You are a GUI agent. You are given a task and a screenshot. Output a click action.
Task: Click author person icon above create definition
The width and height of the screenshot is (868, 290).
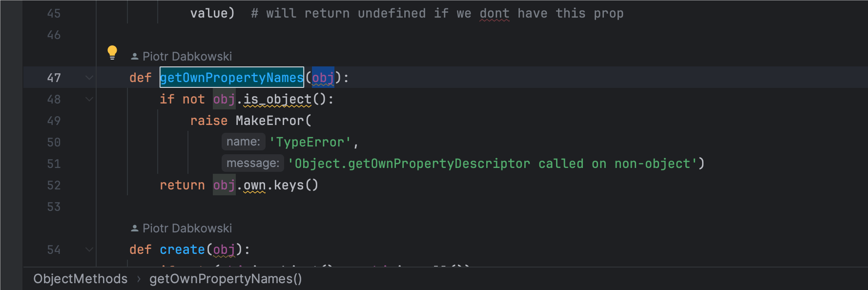click(135, 228)
